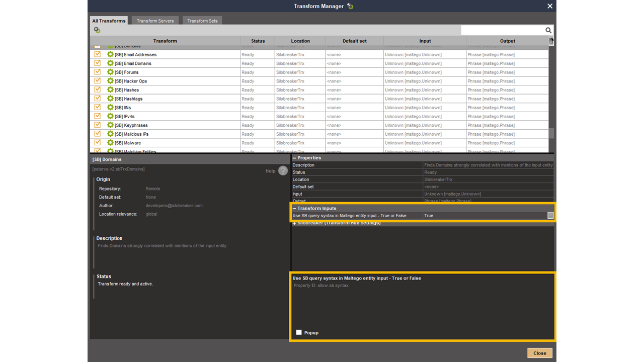The width and height of the screenshot is (644, 362).
Task: Uncheck the [SB] IINs transform
Action: (x=98, y=107)
